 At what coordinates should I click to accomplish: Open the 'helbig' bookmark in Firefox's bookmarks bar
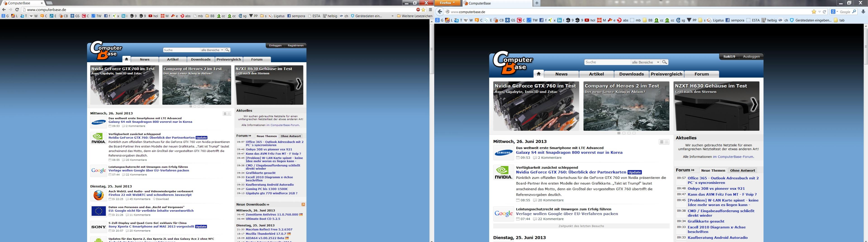769,20
